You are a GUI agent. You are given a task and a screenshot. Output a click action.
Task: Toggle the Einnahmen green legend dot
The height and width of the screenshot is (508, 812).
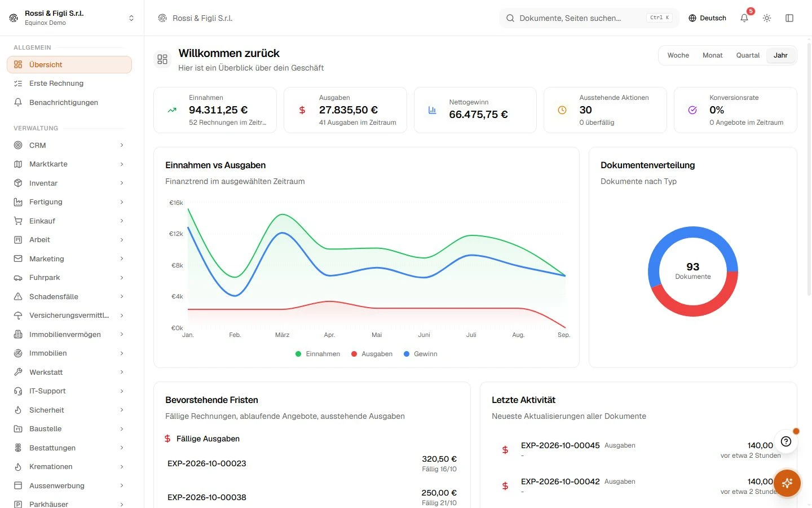tap(298, 354)
